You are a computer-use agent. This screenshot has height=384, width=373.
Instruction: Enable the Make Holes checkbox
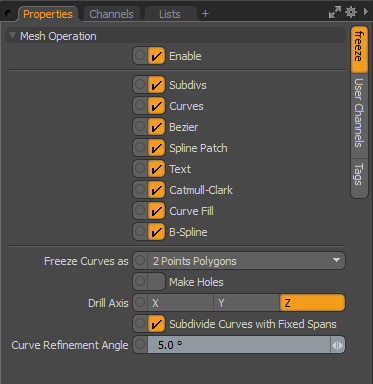coord(156,282)
